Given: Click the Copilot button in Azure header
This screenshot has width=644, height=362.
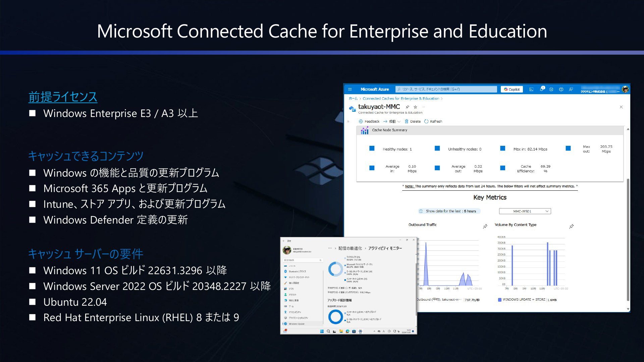Looking at the screenshot, I should (512, 89).
